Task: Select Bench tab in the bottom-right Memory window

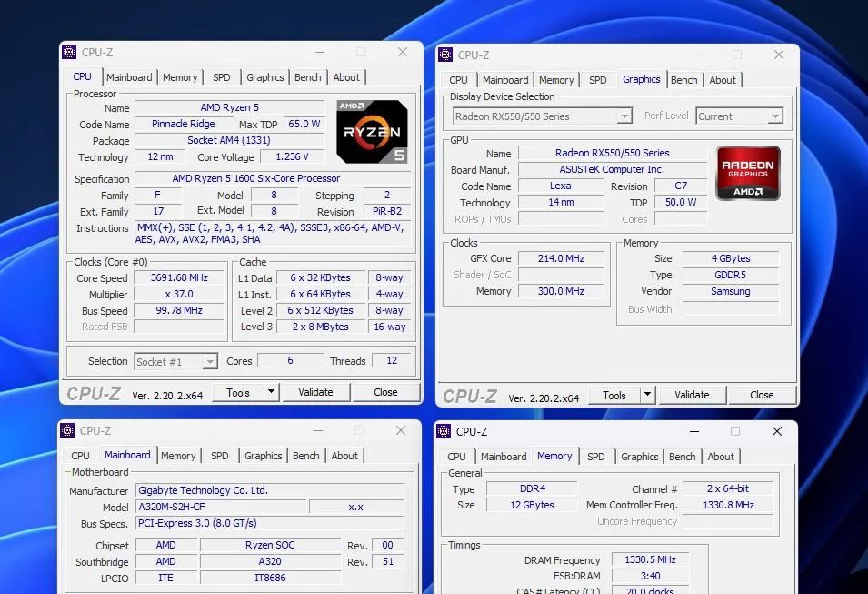Action: tap(683, 457)
